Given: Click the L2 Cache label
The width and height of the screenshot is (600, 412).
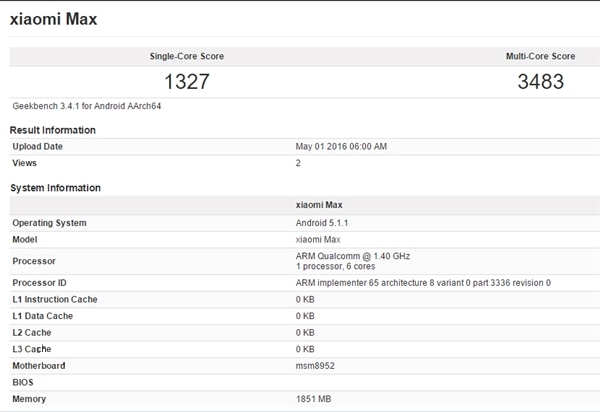Looking at the screenshot, I should click(x=32, y=332).
